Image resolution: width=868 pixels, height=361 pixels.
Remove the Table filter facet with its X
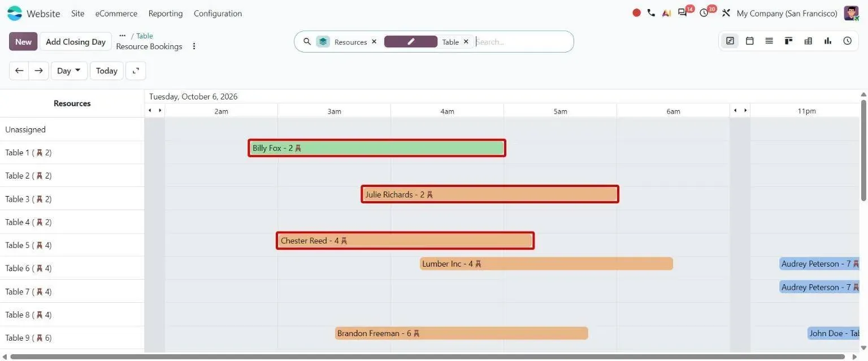(466, 42)
